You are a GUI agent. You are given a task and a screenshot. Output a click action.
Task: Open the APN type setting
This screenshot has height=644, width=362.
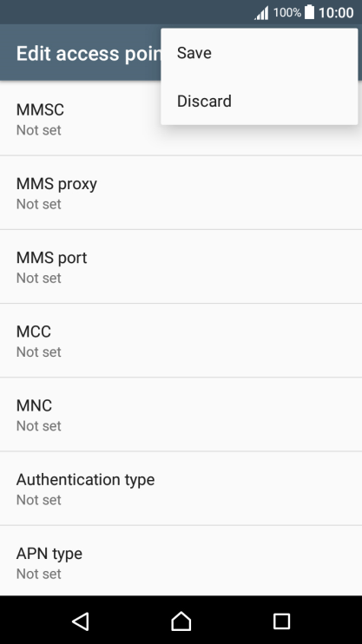coord(181,561)
